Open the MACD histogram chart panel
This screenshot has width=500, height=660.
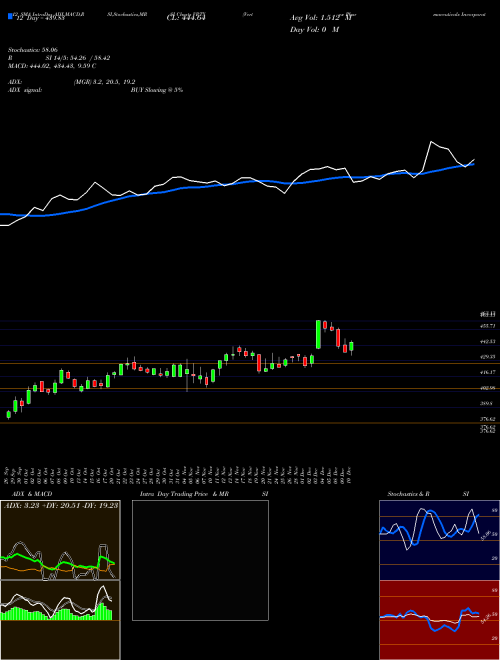(60, 620)
